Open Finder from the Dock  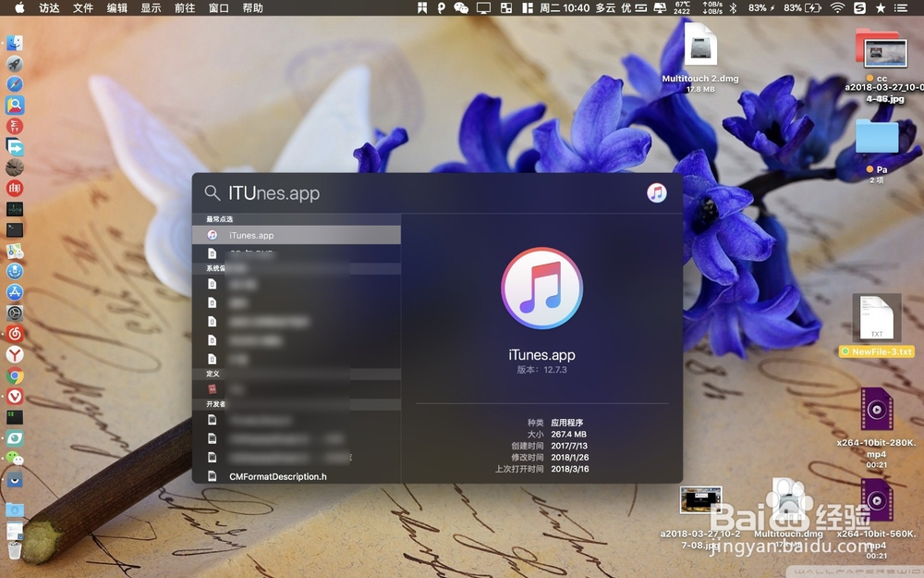15,43
